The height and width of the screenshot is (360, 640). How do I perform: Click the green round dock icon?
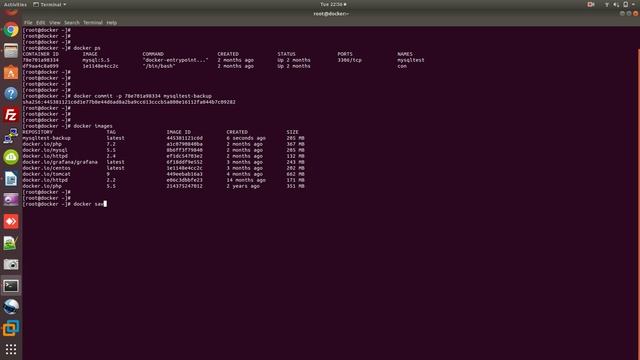coord(11,157)
